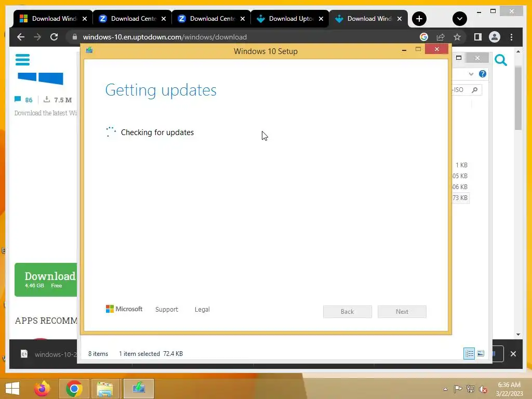Switch File Explorer to large icons view
This screenshot has height=399, width=532.
coord(481,353)
